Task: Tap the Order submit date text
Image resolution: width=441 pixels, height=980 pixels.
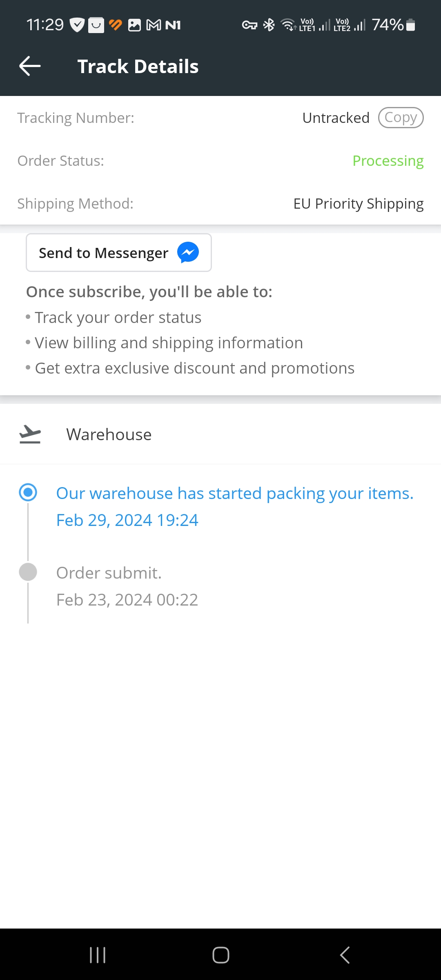Action: click(x=127, y=600)
